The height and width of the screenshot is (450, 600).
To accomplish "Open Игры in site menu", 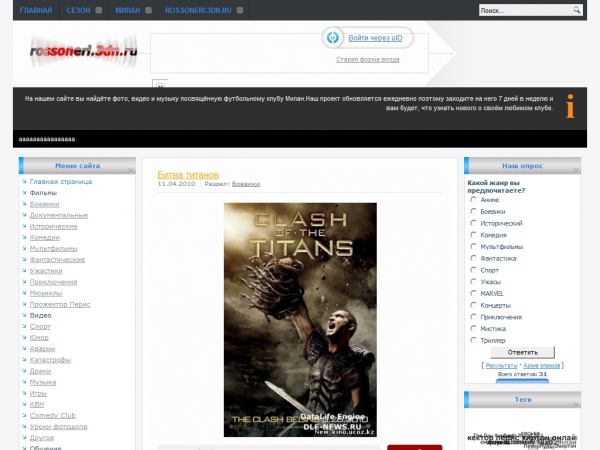I will pos(38,393).
